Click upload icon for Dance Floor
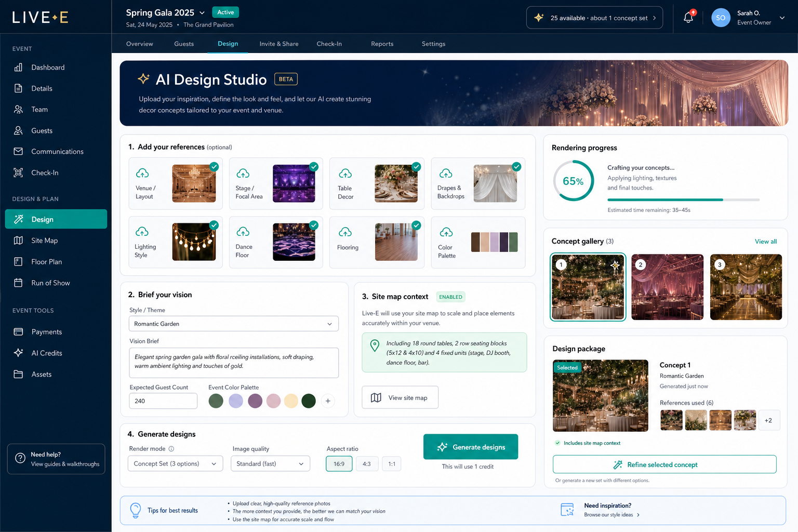The image size is (798, 532). click(x=243, y=232)
